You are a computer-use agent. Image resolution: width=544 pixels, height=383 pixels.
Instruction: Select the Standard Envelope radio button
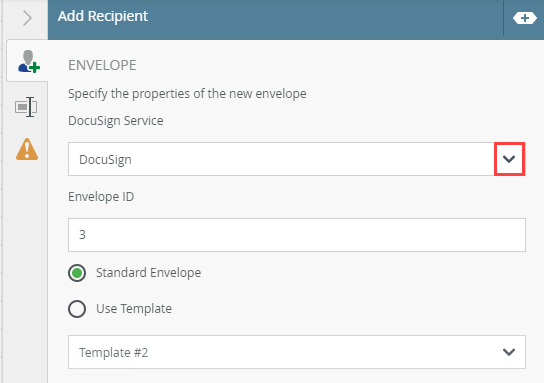click(77, 273)
